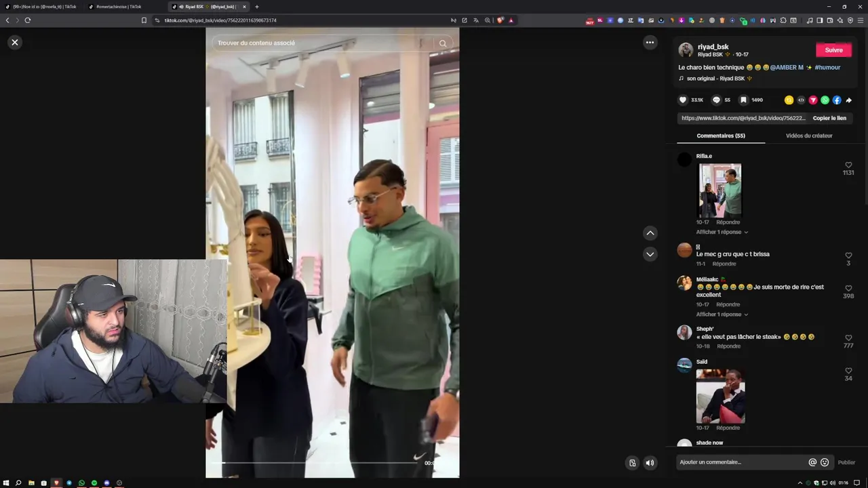The height and width of the screenshot is (488, 868).
Task: Reply to Said's comment
Action: click(x=728, y=428)
